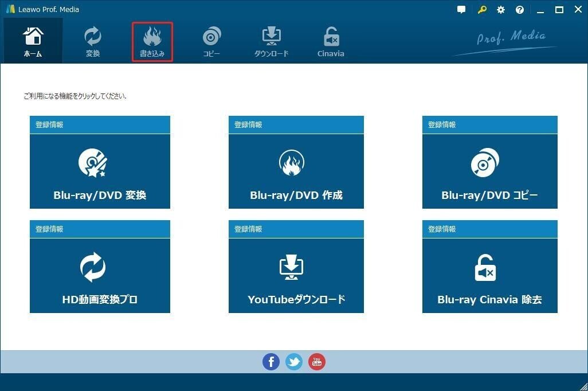Open the settings gear icon
Viewport: 588px width, 391px height.
500,9
